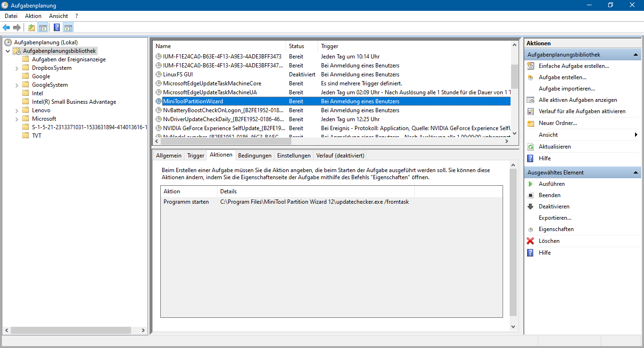Click the green Ausführen play icon
This screenshot has height=348, width=644.
coord(530,184)
